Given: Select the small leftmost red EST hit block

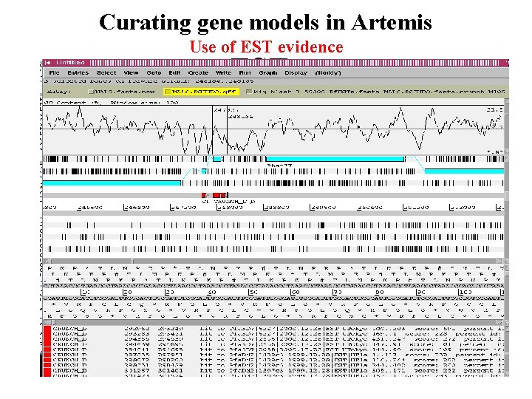Looking at the screenshot, I should [x=203, y=195].
